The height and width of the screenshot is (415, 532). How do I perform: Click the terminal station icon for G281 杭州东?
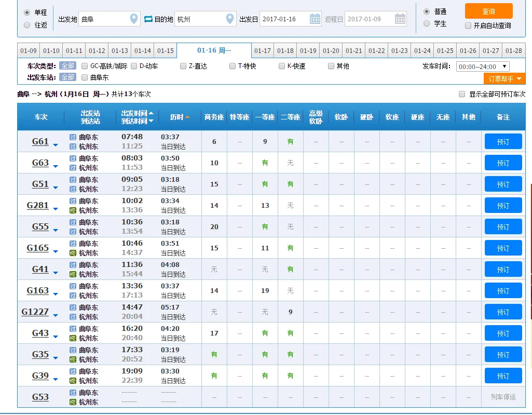pyautogui.click(x=73, y=210)
